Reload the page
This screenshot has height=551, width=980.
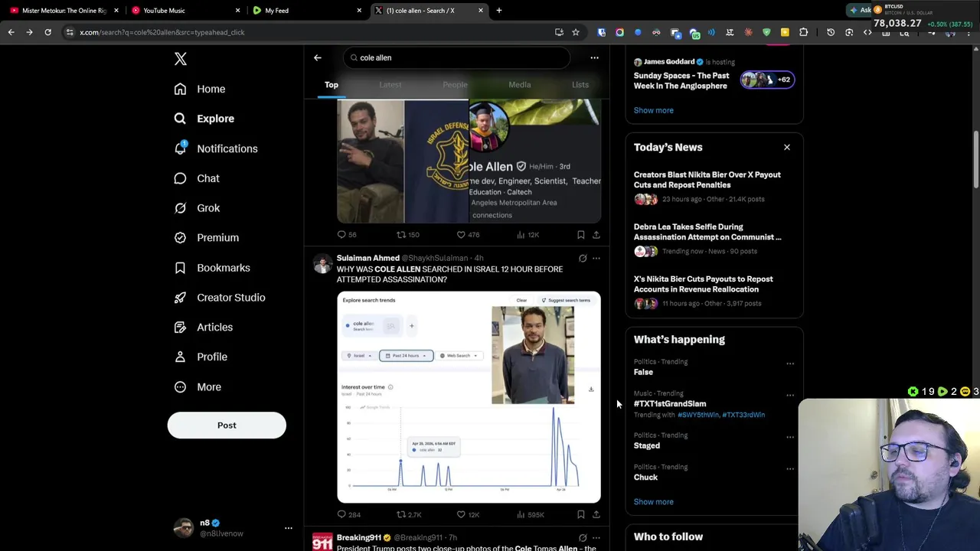coord(47,32)
